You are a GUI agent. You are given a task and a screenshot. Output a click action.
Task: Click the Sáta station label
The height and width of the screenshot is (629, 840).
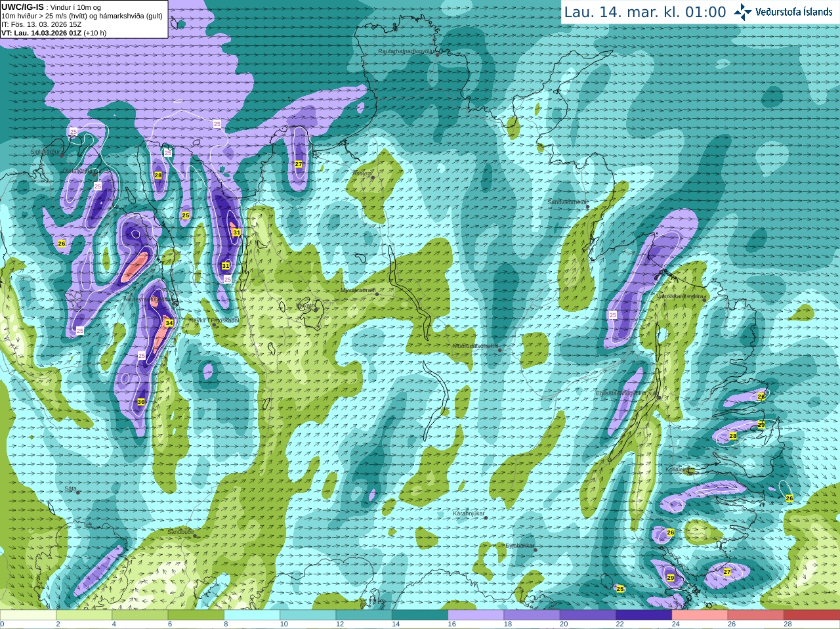pos(71,488)
